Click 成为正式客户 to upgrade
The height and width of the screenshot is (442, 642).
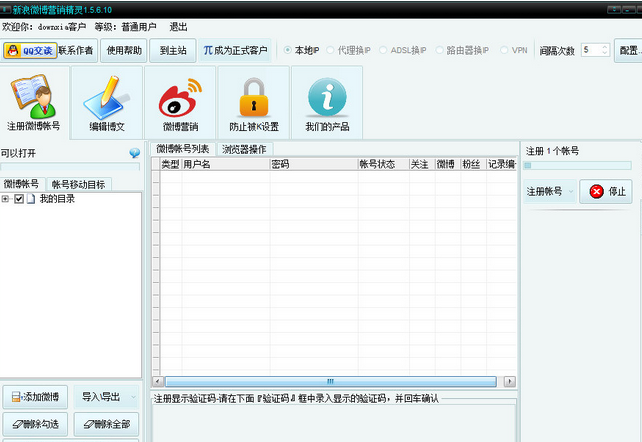coord(235,50)
